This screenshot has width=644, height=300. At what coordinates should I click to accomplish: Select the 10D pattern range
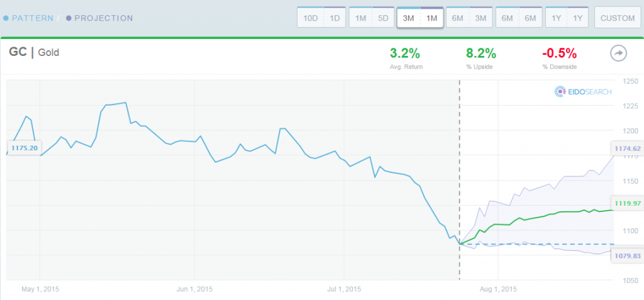pos(311,18)
